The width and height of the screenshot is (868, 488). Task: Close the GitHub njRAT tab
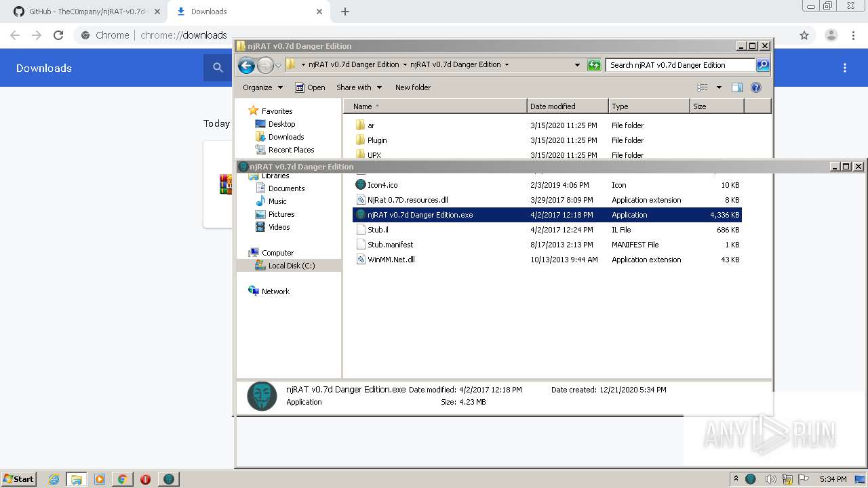(x=157, y=12)
